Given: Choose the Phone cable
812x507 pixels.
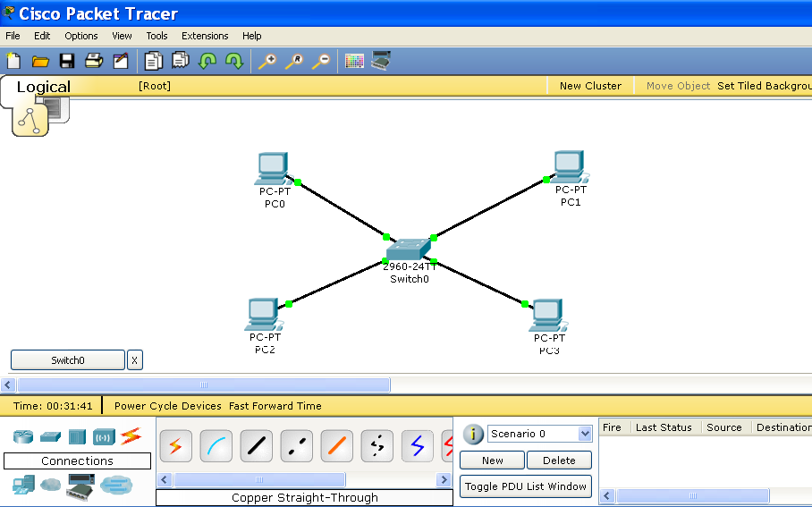Looking at the screenshot, I should point(377,446).
